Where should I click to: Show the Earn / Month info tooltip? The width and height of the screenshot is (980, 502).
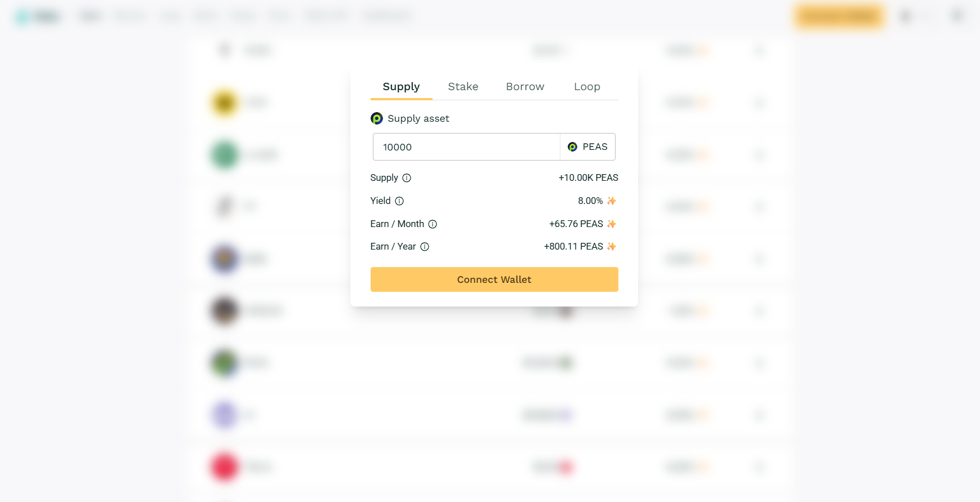pos(433,224)
